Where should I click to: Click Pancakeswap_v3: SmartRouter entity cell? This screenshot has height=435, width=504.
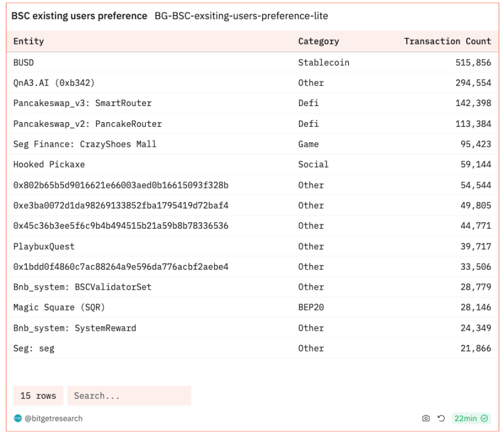click(x=82, y=103)
